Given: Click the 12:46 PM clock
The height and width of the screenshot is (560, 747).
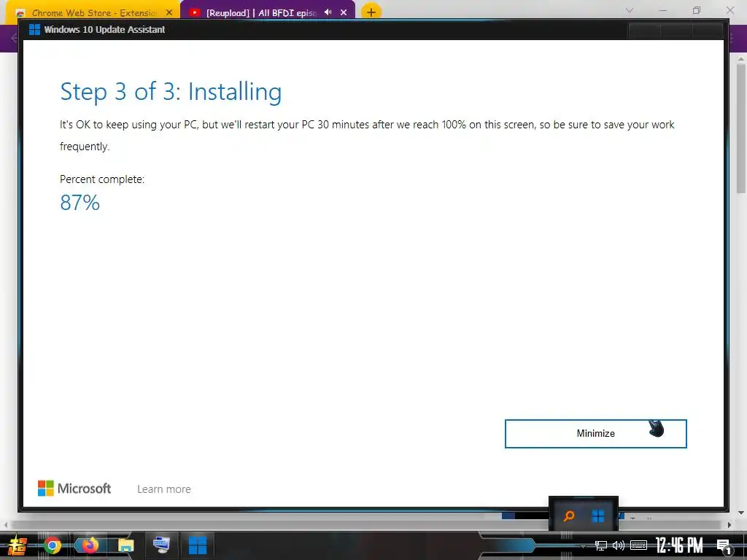Looking at the screenshot, I should click(x=679, y=545).
